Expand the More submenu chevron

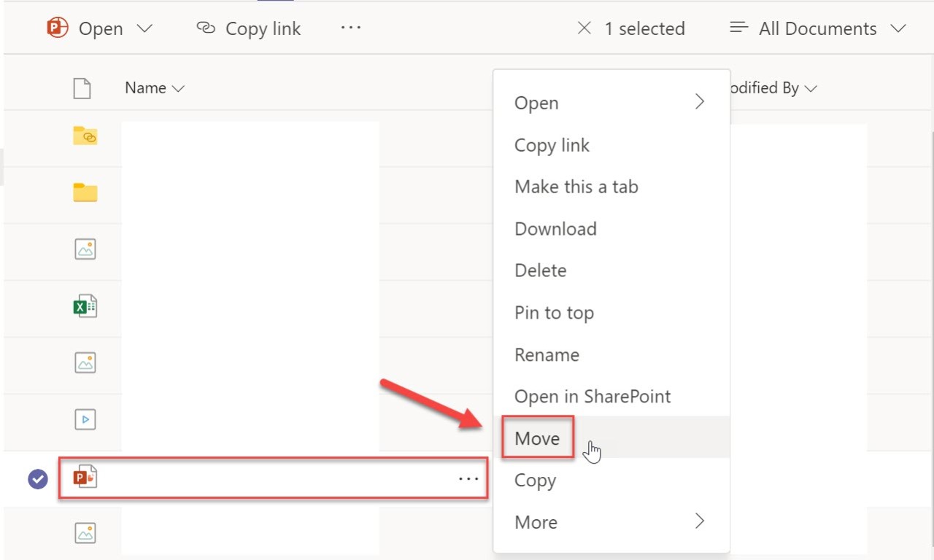pyautogui.click(x=699, y=521)
